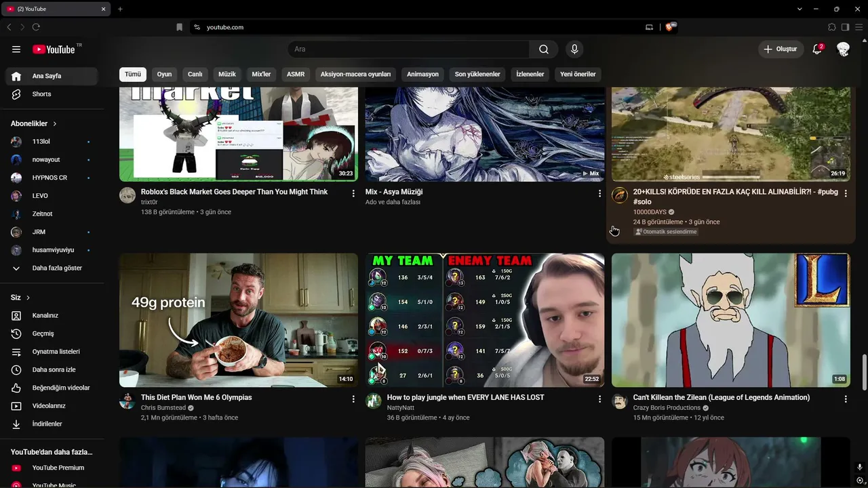Select the Oyun filter chip
This screenshot has width=868, height=488.
tap(164, 74)
